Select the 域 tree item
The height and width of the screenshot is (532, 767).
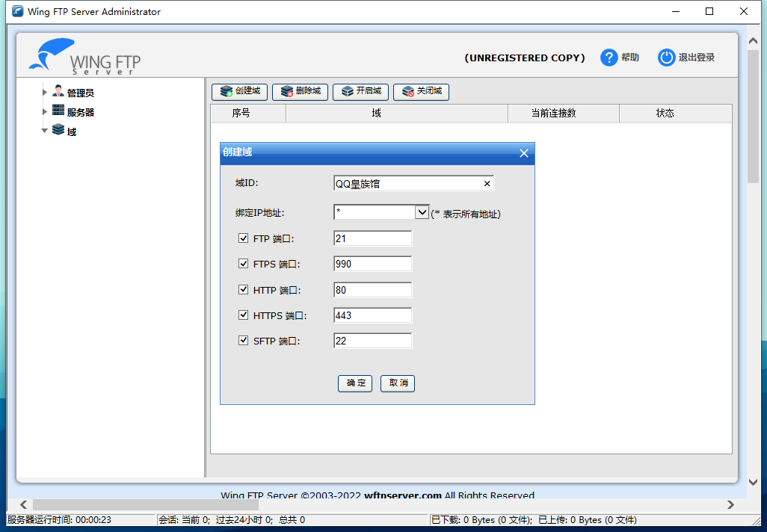click(x=72, y=132)
